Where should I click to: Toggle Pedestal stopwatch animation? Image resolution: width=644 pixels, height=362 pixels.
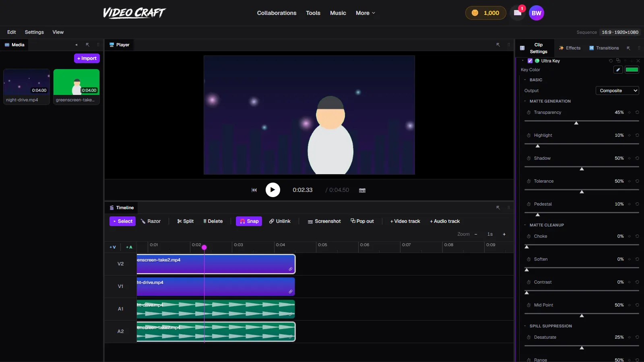click(529, 204)
